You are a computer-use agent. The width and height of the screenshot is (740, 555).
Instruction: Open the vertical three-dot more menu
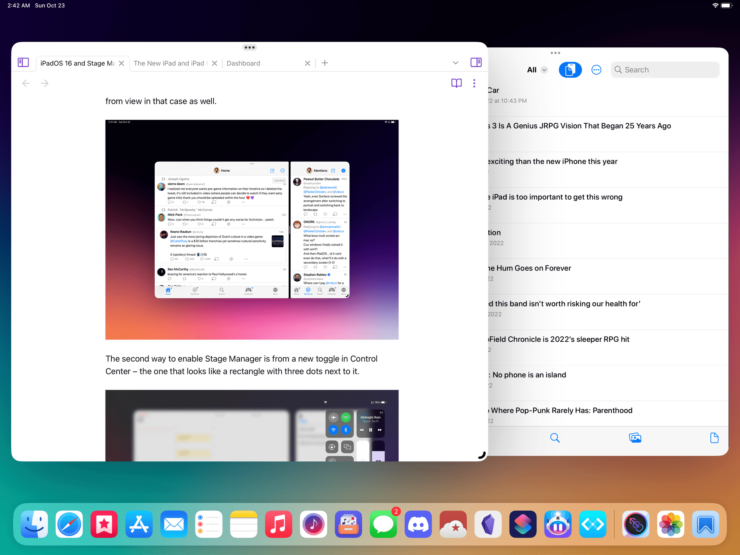pyautogui.click(x=475, y=83)
